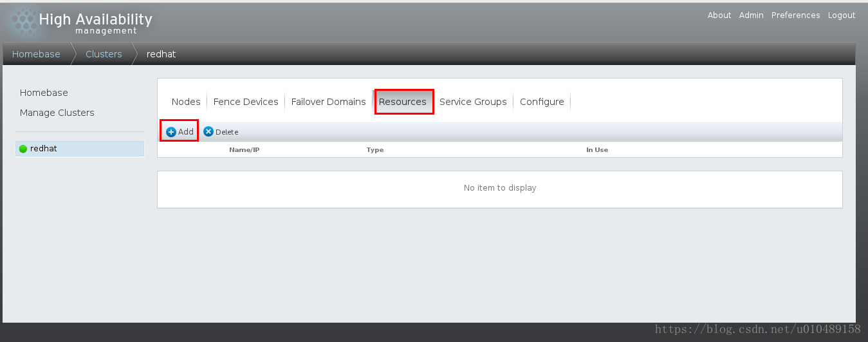
Task: Select redhat in the breadcrumb
Action: coord(161,54)
